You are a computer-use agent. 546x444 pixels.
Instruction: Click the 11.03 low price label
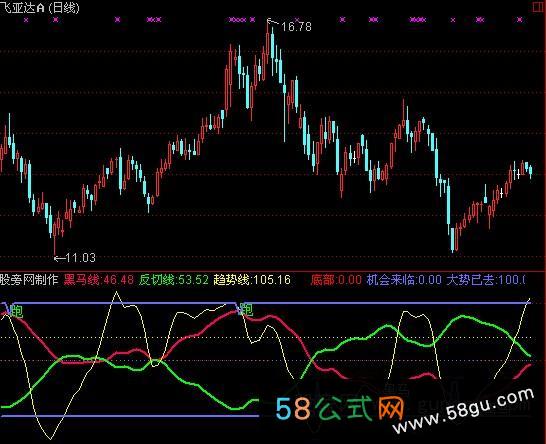coord(80,258)
